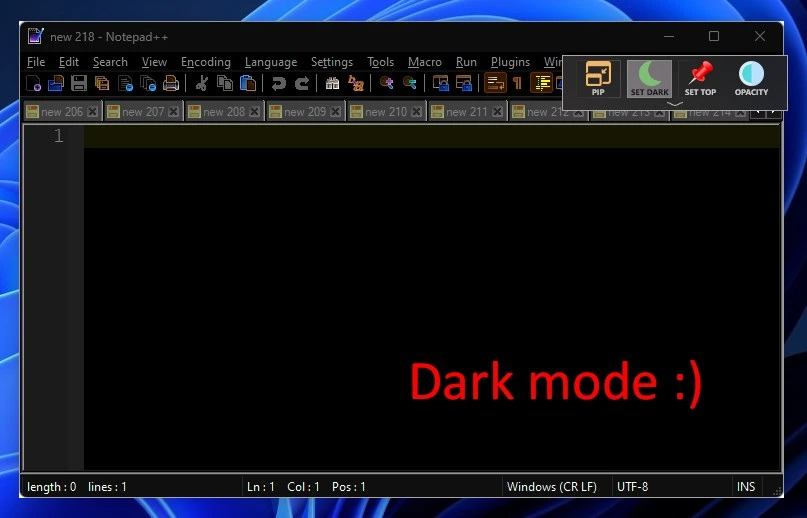Click the UTF-8 encoding status entry
Viewport: 807px width, 518px height.
[633, 487]
